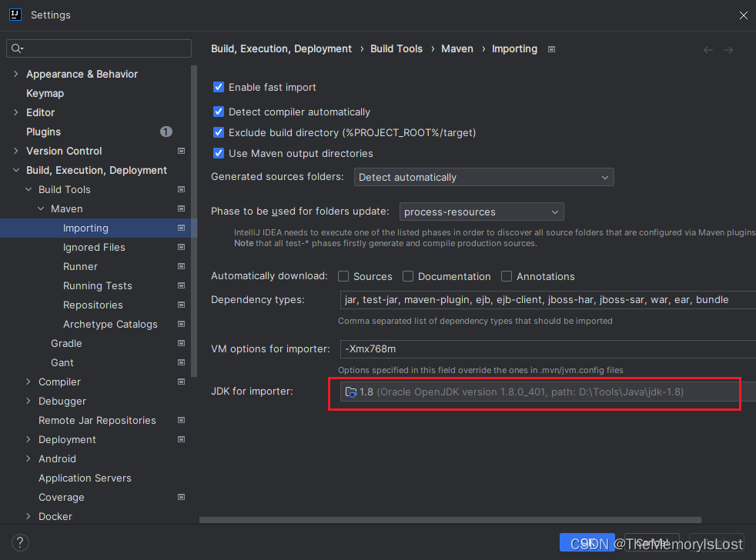Expand the Docker node
Viewport: 756px width, 560px height.
pyautogui.click(x=28, y=516)
